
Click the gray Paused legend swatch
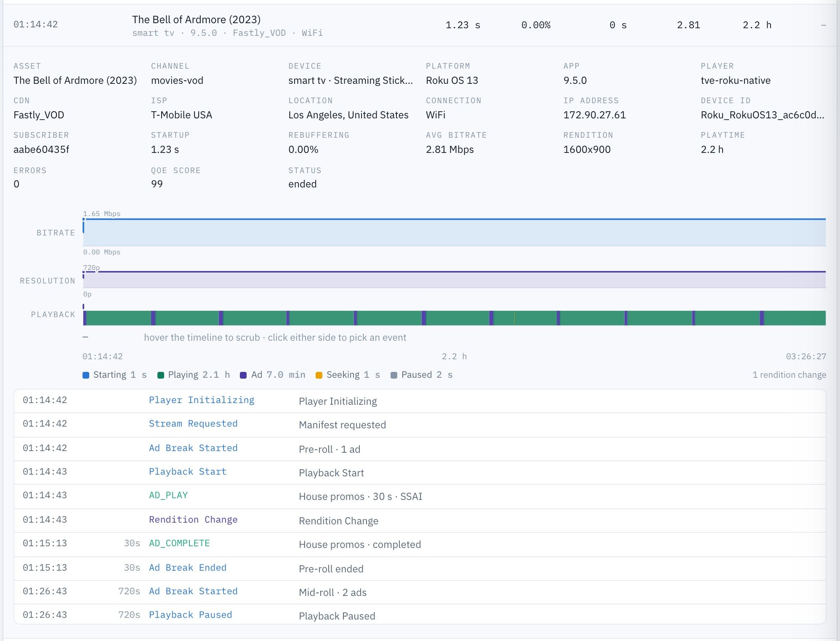(394, 375)
